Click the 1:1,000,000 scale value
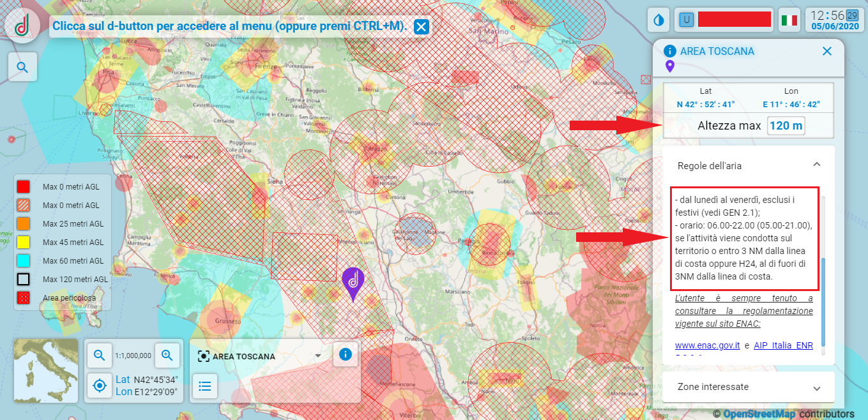 pyautogui.click(x=133, y=356)
